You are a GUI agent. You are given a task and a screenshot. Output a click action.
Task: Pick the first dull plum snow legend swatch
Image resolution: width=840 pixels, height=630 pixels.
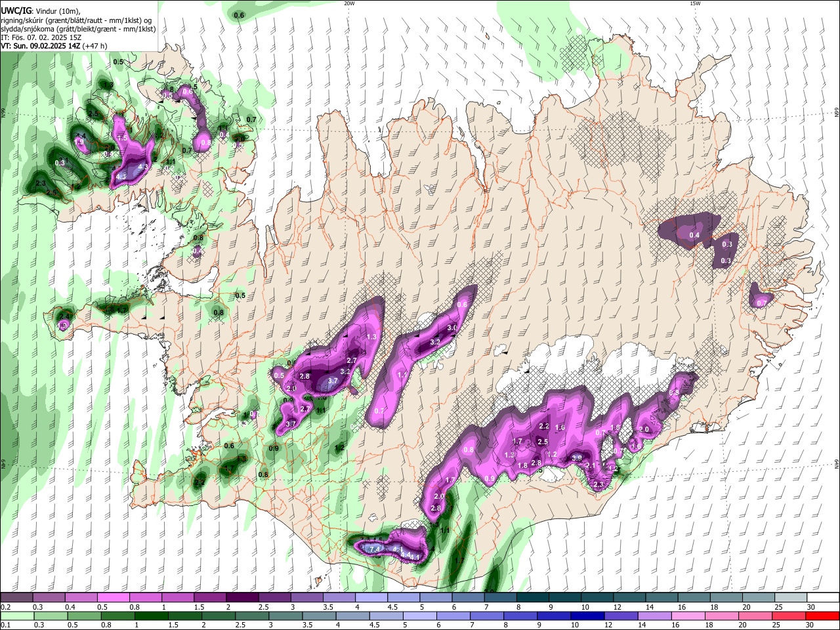16,598
